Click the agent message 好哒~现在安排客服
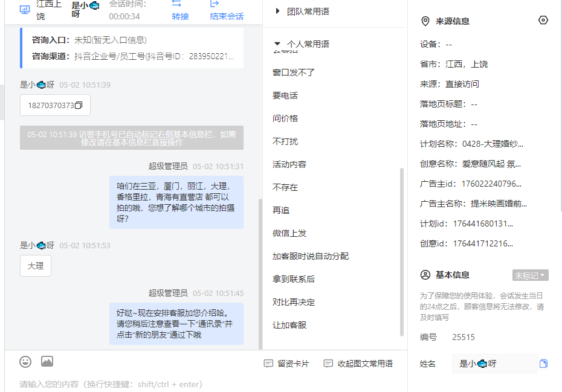 point(176,324)
